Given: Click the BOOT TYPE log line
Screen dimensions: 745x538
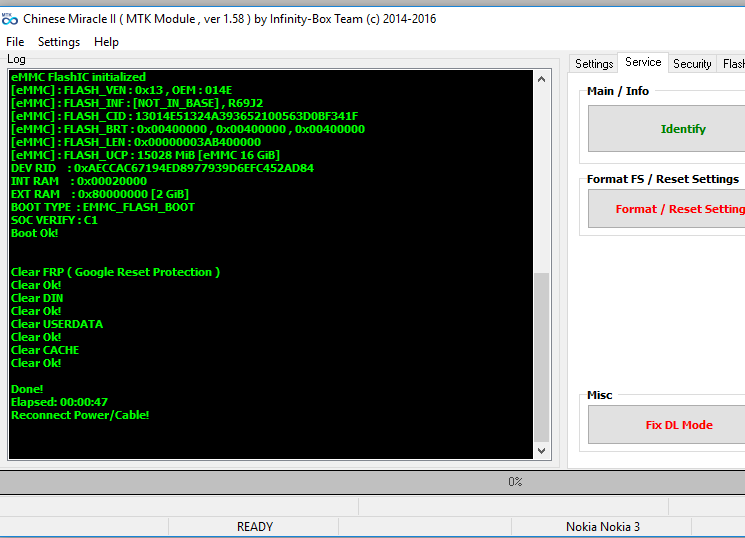Looking at the screenshot, I should [x=103, y=207].
